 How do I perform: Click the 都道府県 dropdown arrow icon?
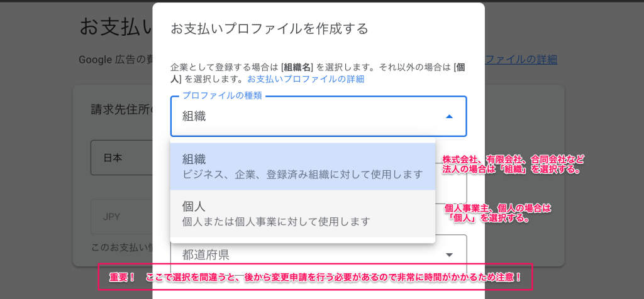point(449,255)
